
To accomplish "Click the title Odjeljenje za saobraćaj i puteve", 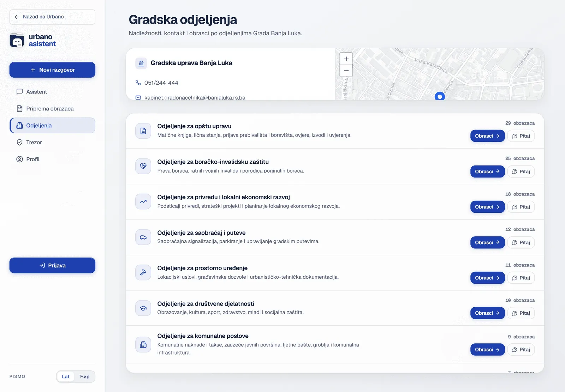I will tap(201, 233).
